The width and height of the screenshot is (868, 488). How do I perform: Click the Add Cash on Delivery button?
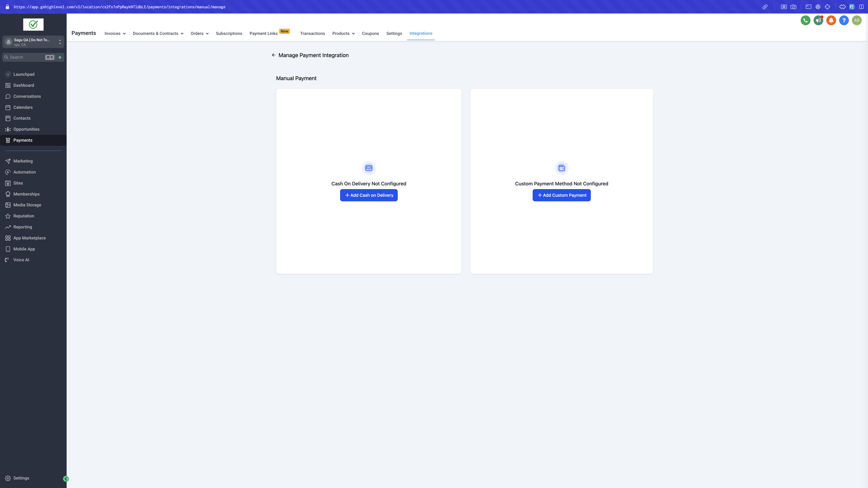coord(369,195)
